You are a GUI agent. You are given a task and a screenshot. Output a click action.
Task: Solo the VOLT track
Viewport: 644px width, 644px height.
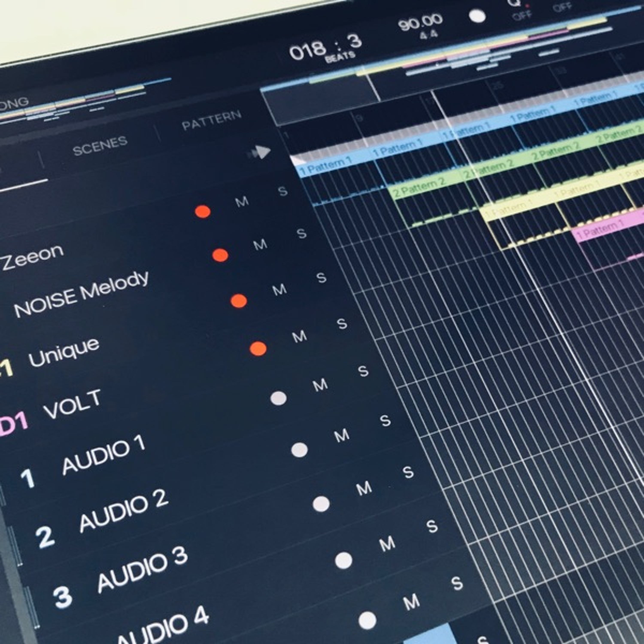coord(342,324)
